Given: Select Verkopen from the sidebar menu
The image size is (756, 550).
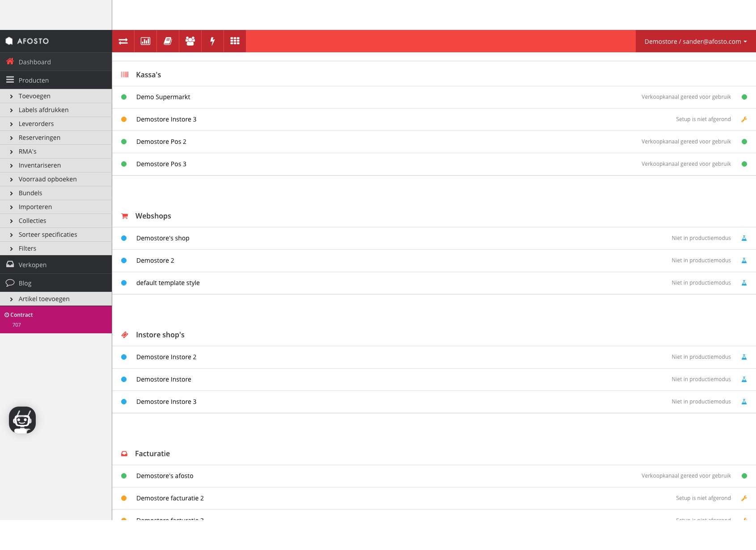Looking at the screenshot, I should pyautogui.click(x=32, y=265).
